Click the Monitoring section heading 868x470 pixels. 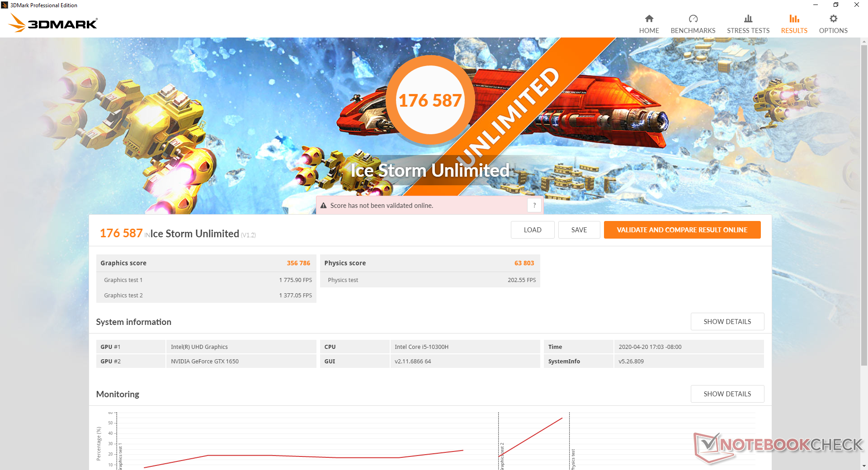118,394
